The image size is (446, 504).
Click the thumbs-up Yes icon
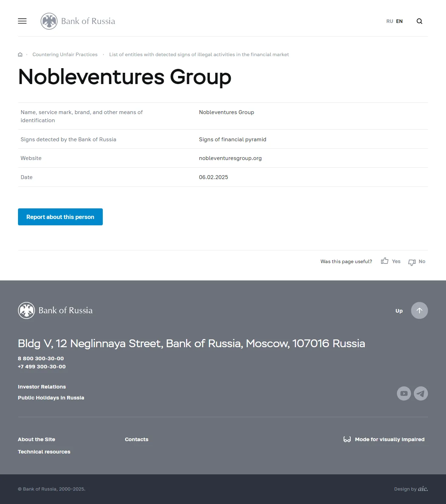click(385, 261)
